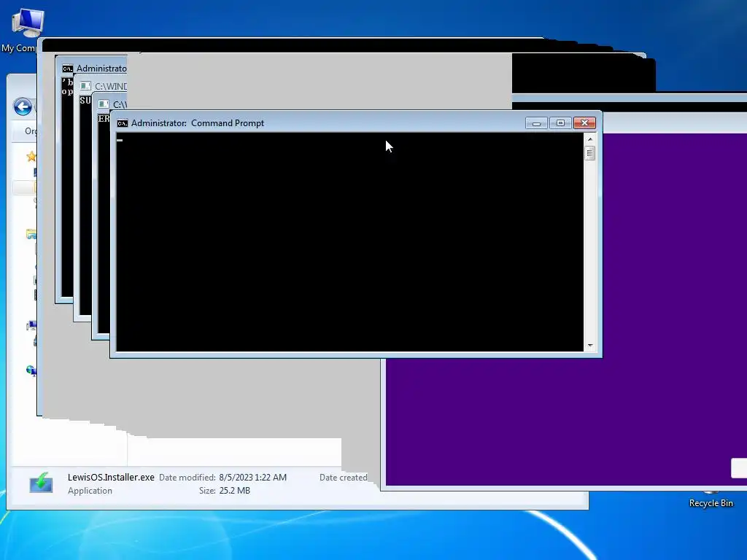Minimize the front Command Prompt window
Image resolution: width=747 pixels, height=560 pixels.
click(x=536, y=123)
